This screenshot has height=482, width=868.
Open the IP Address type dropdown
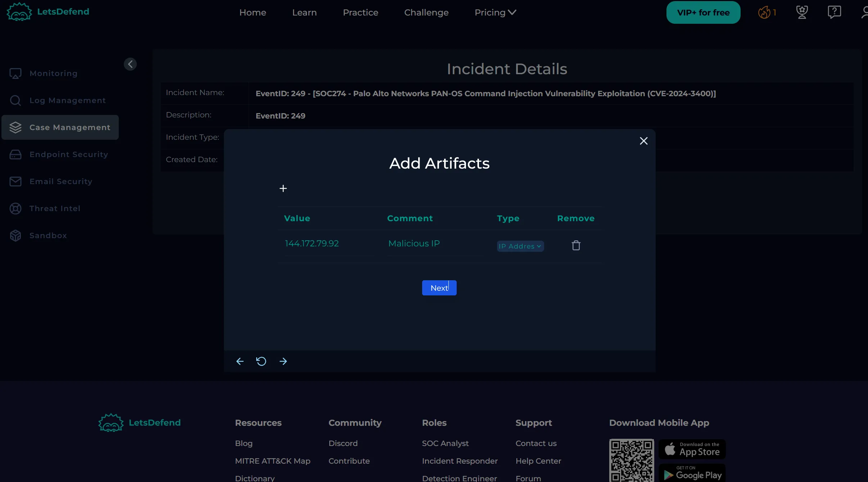(520, 246)
